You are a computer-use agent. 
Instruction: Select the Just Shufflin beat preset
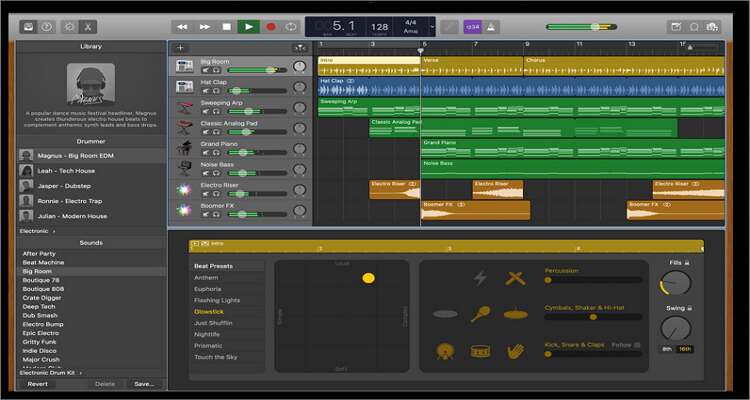pos(213,323)
